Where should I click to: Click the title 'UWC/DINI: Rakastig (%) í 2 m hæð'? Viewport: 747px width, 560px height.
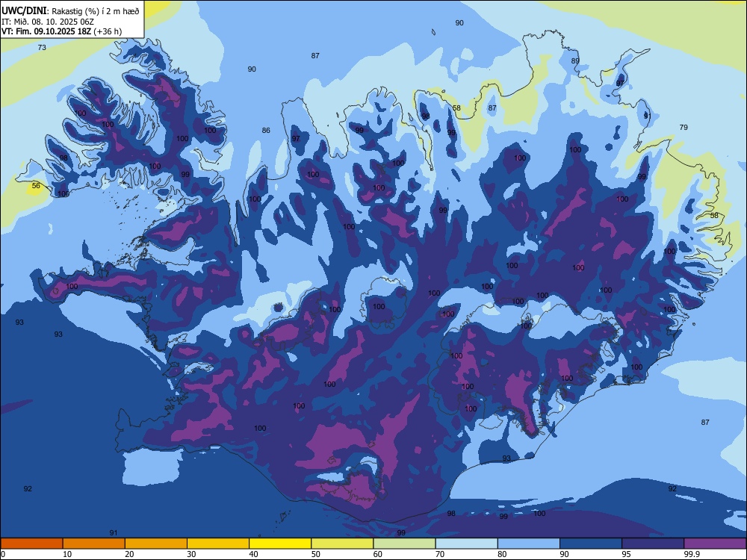(70, 11)
